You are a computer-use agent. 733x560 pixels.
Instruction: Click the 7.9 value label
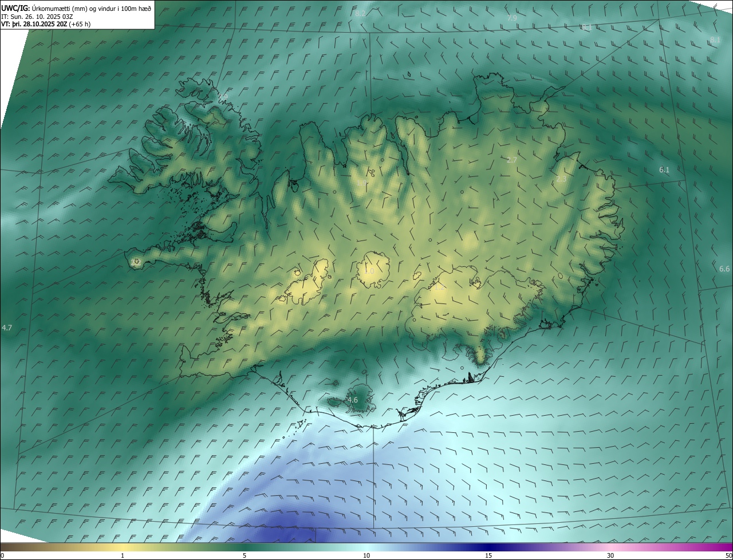coord(512,18)
